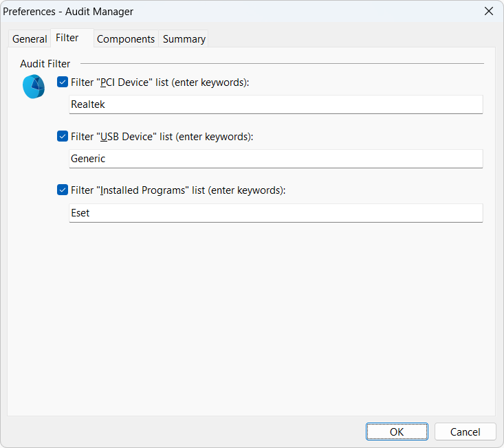Close the Preferences dialog with the X

489,11
